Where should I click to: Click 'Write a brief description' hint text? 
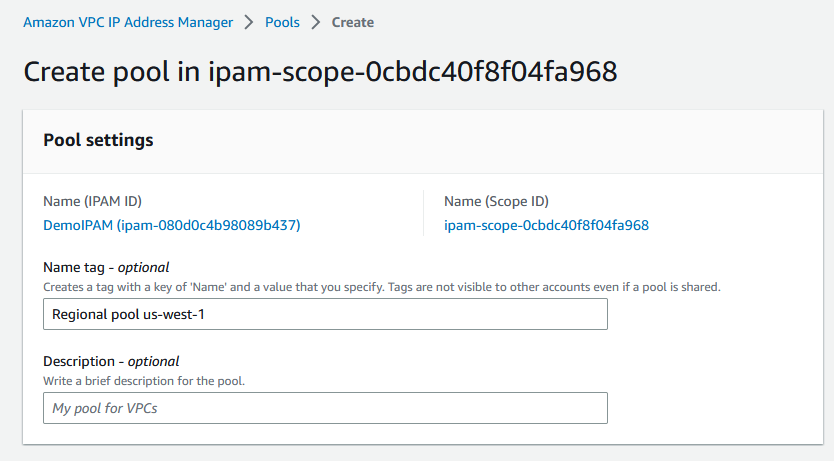coord(144,381)
